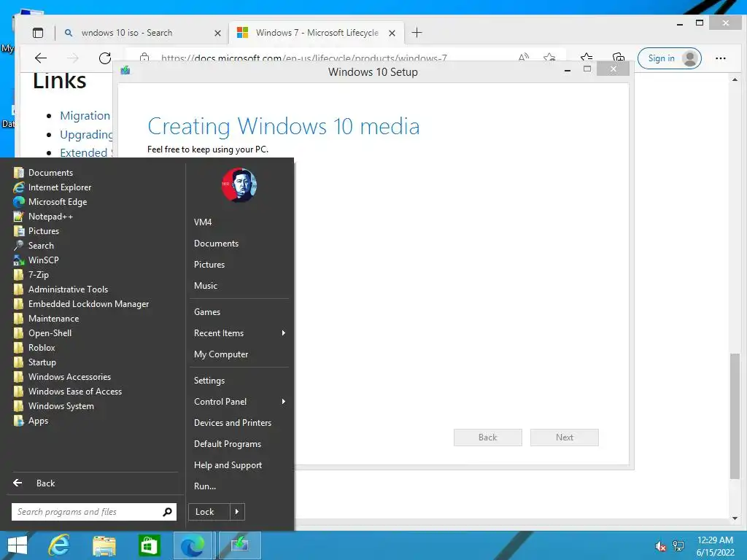Viewport: 747px width, 560px height.
Task: Switch to Microsoft Edge taskbar button
Action: coord(193,545)
